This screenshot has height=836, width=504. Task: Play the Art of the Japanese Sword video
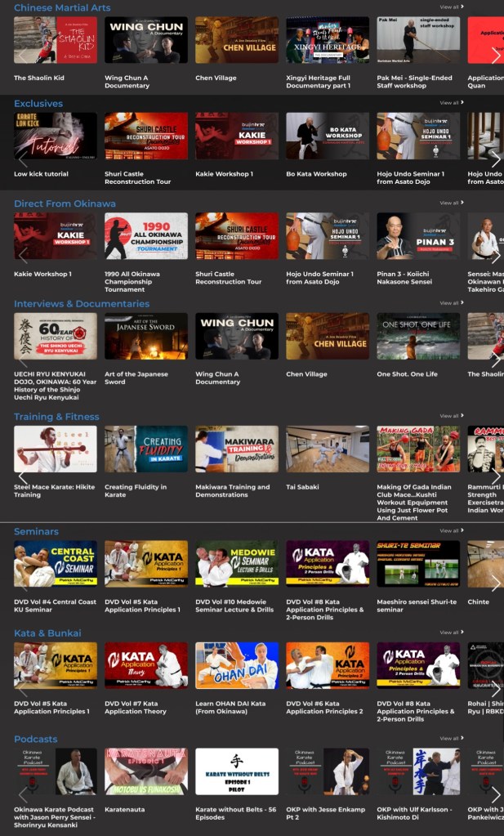point(146,336)
